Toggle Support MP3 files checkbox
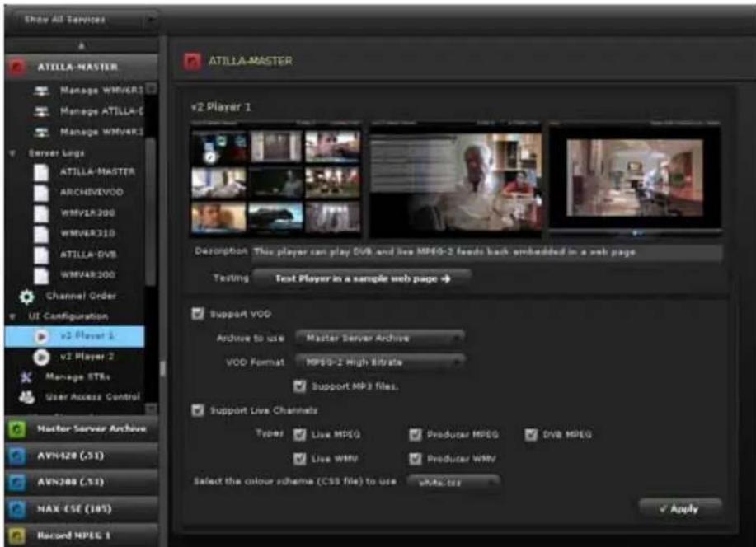The image size is (756, 547). [299, 386]
